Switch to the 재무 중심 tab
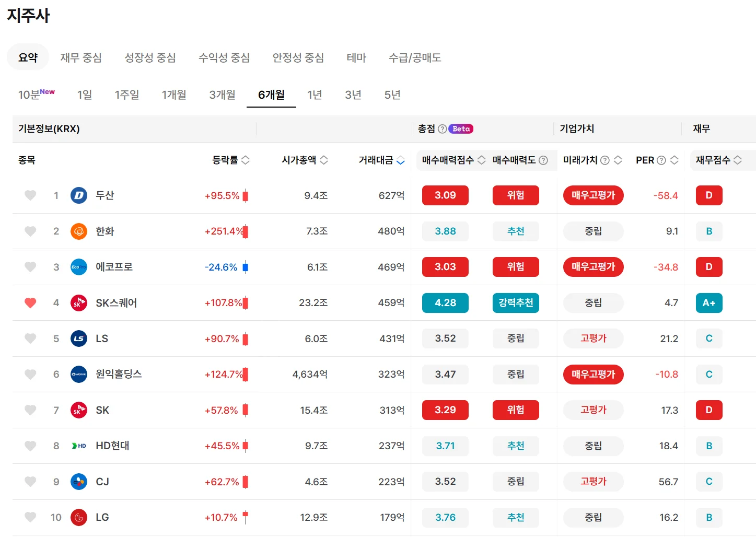Image resolution: width=756 pixels, height=537 pixels. 81,57
